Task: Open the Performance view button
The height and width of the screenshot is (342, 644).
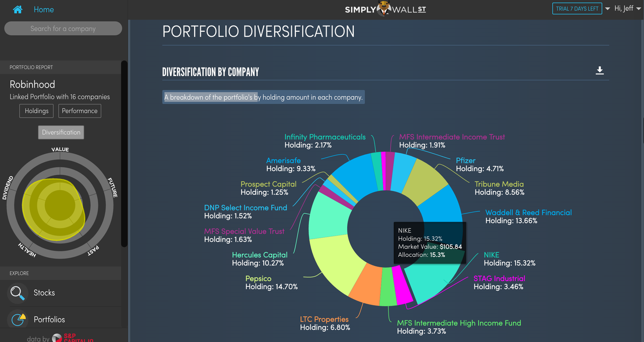Action: tap(79, 111)
